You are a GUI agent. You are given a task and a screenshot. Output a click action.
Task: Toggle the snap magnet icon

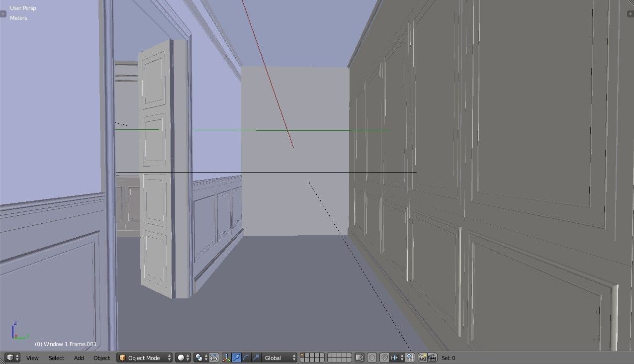pos(384,358)
